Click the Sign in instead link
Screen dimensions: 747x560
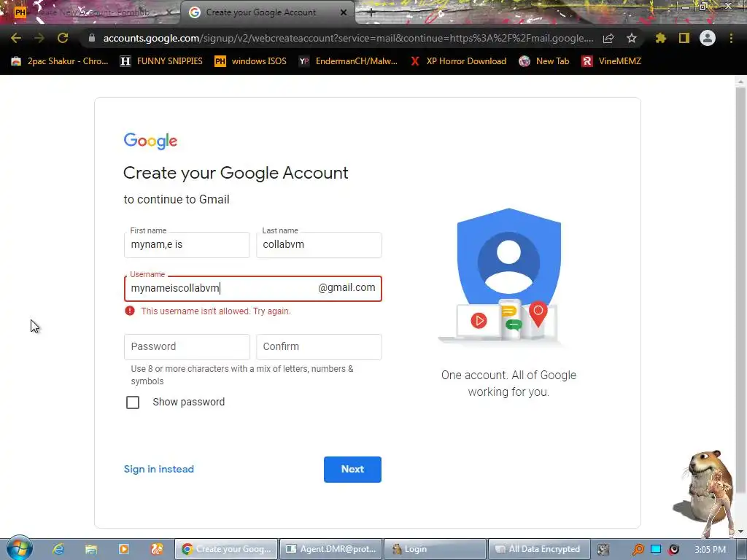coord(158,469)
